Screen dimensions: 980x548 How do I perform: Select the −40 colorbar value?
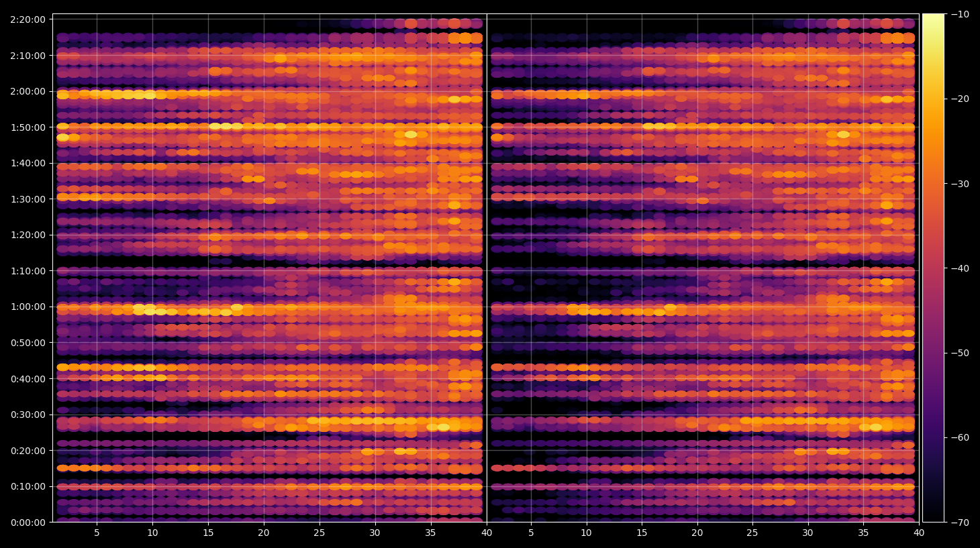[960, 268]
